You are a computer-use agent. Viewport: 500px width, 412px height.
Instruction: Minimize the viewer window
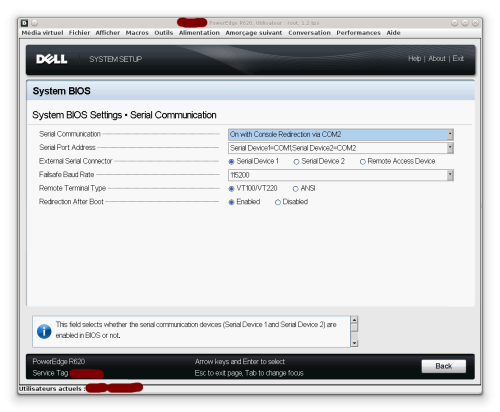coord(454,23)
